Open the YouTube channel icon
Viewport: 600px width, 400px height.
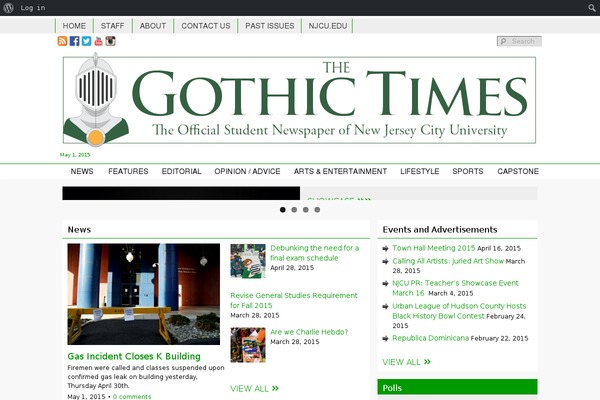99,41
